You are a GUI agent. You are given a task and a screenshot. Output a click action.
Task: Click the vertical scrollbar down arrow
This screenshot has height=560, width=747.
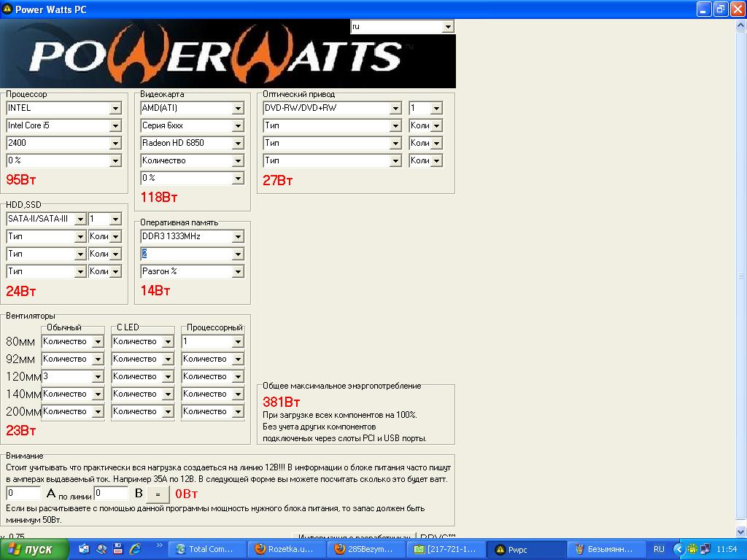[x=741, y=532]
